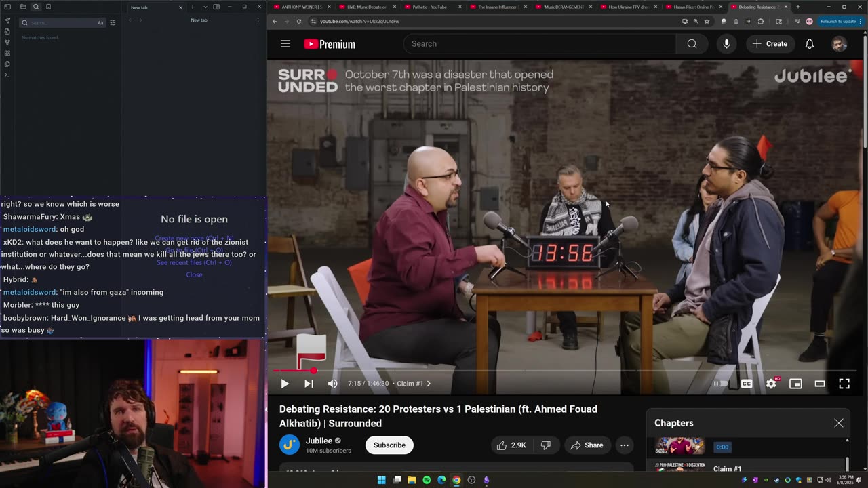Open YouTube notifications bell
Screen dimensions: 868x488
(x=809, y=43)
